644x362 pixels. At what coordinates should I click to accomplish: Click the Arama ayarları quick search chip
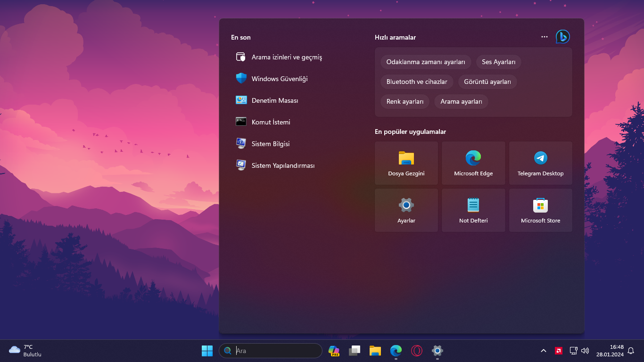(461, 101)
